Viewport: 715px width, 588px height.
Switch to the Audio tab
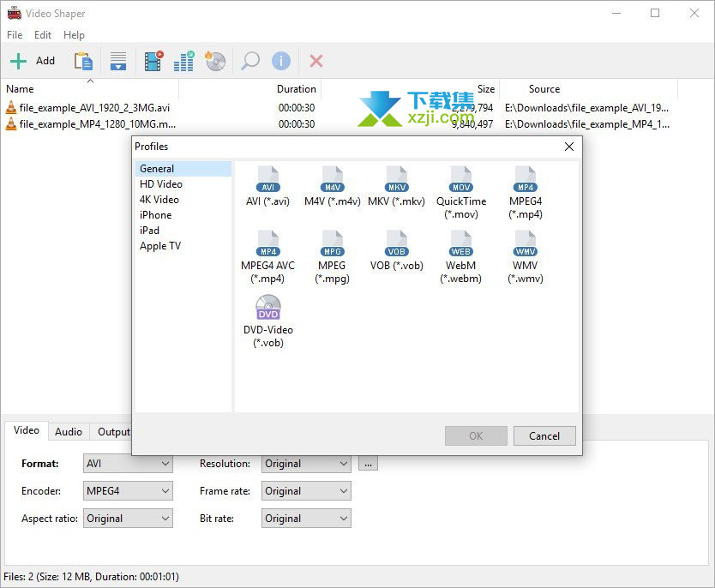[69, 432]
